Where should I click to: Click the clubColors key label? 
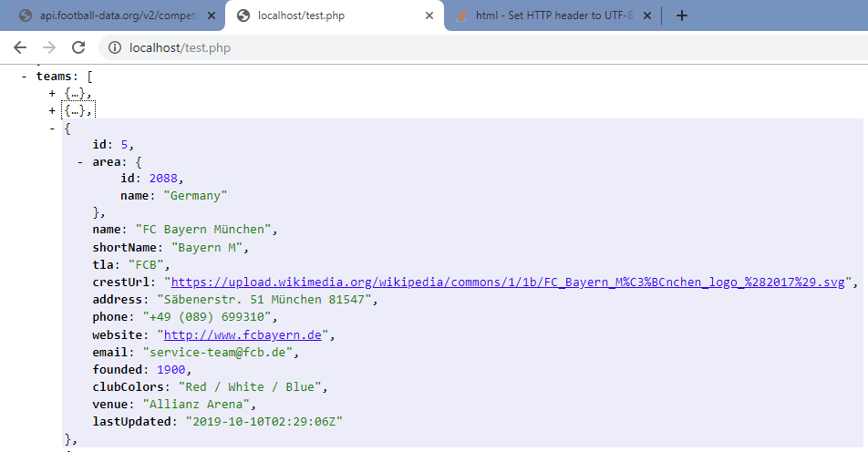(129, 386)
